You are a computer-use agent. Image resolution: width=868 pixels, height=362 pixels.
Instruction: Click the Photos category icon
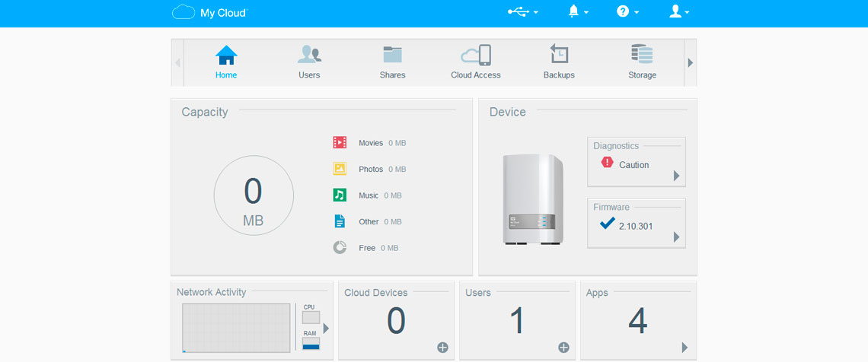pyautogui.click(x=340, y=169)
